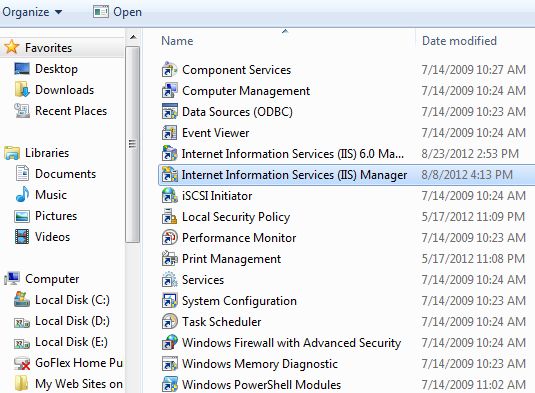Select the Computer label in navigation pane
Screen dimensions: 535x393
point(52,279)
